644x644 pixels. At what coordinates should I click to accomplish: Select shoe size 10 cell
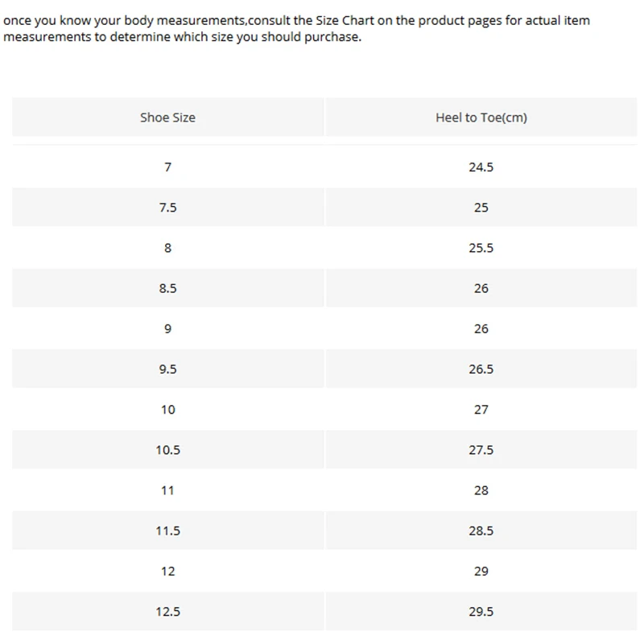click(x=168, y=410)
